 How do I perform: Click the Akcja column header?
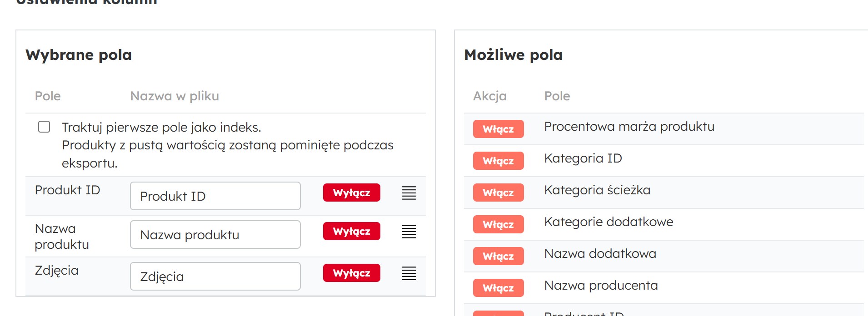pos(489,96)
